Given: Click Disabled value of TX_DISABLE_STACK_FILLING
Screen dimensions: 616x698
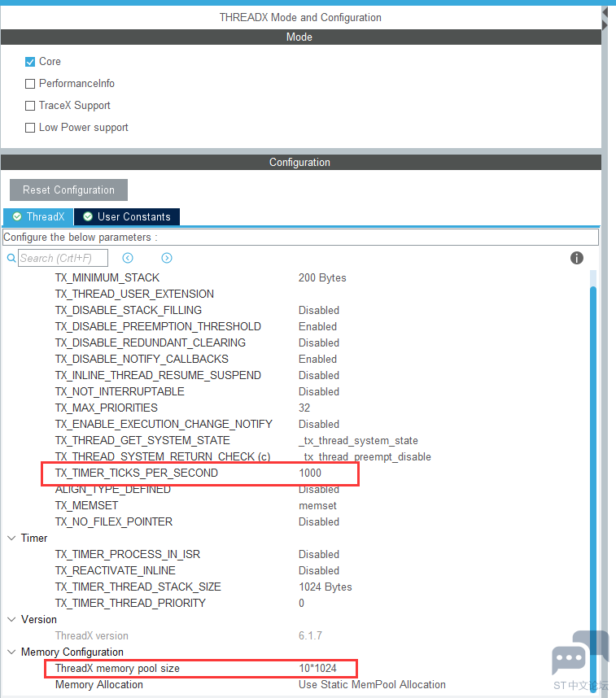Looking at the screenshot, I should (319, 310).
